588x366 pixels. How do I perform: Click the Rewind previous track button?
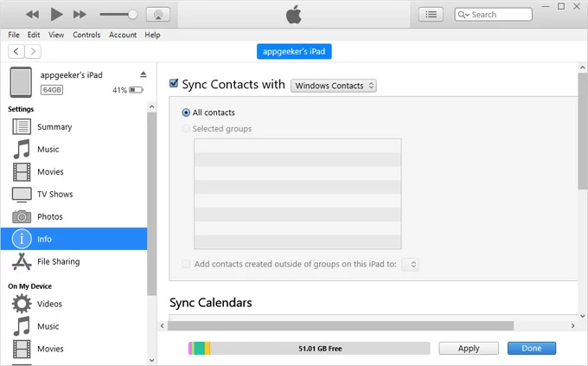[33, 15]
